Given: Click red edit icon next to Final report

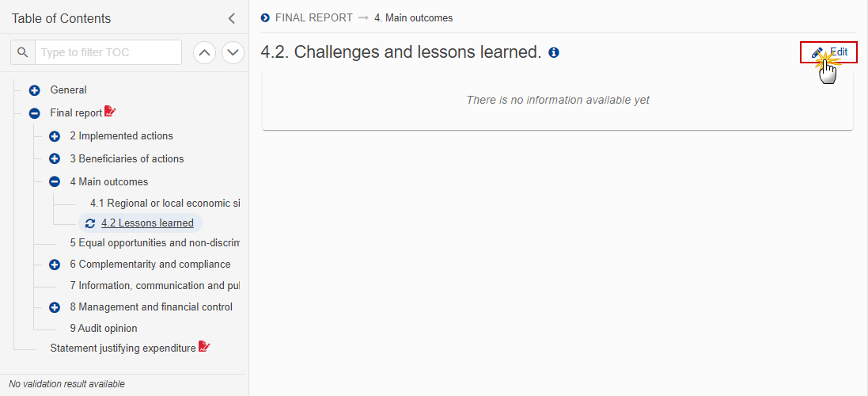Looking at the screenshot, I should 110,112.
